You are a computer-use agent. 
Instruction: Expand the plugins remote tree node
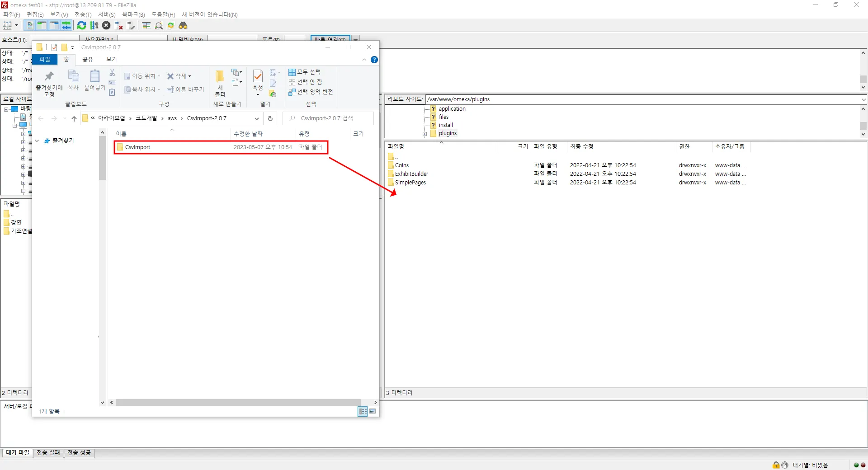click(425, 134)
